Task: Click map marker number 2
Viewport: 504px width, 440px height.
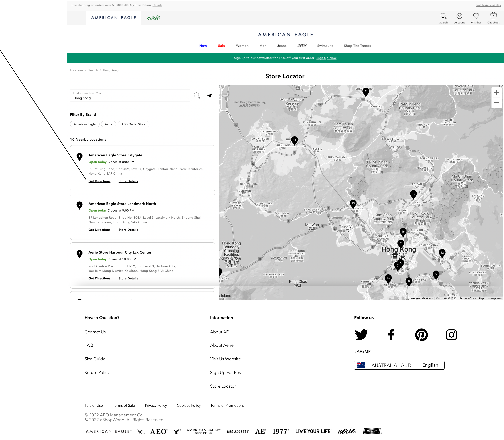Action: coord(366,92)
